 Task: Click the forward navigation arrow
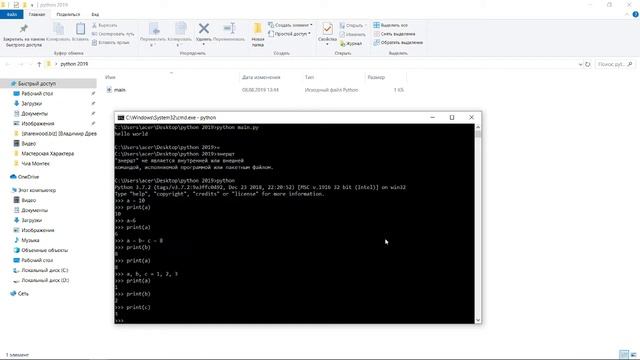20,64
